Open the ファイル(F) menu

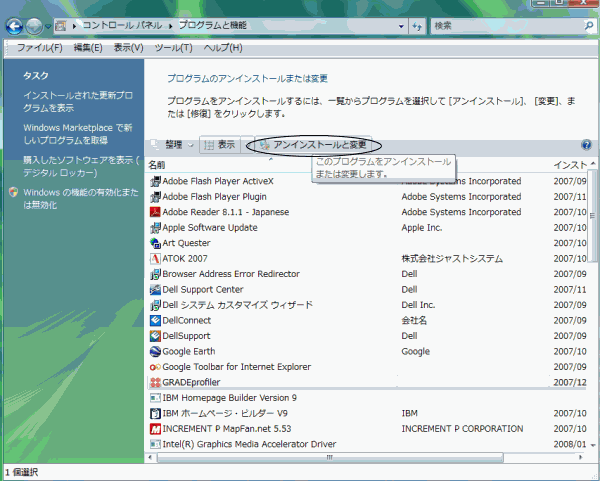[x=39, y=48]
